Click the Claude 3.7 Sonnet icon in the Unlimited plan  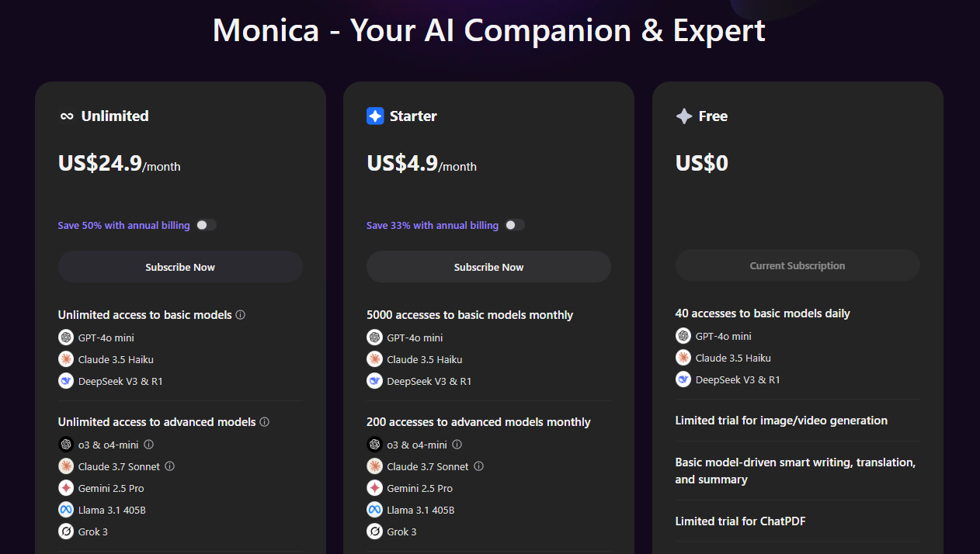coord(66,466)
